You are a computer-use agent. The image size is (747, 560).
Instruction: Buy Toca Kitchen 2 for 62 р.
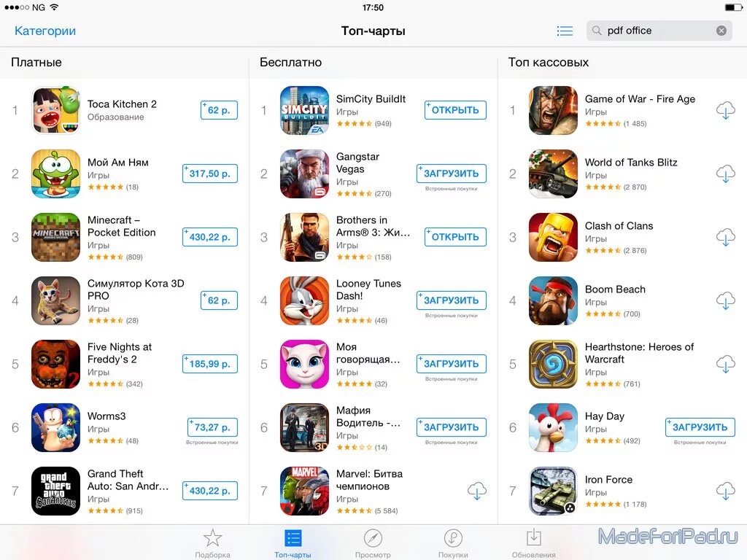pos(219,110)
